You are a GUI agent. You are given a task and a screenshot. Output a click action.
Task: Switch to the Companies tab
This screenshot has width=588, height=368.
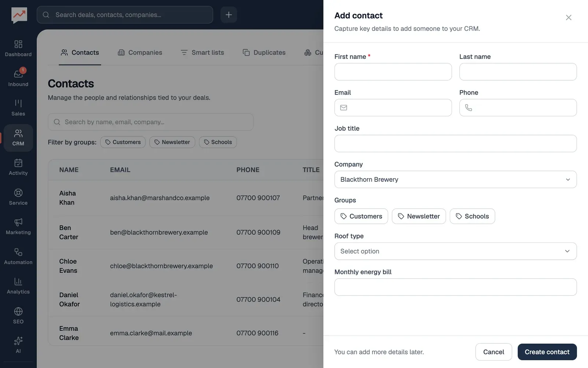pos(140,53)
